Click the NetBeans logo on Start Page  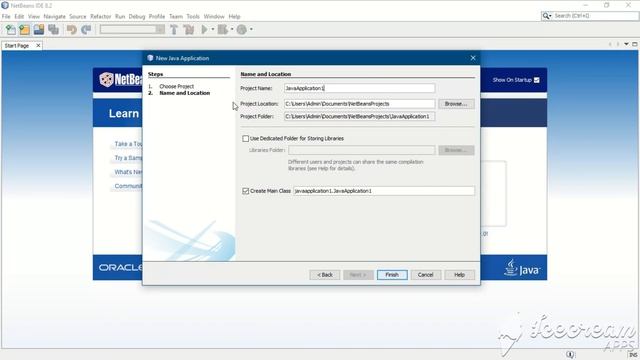coord(120,79)
